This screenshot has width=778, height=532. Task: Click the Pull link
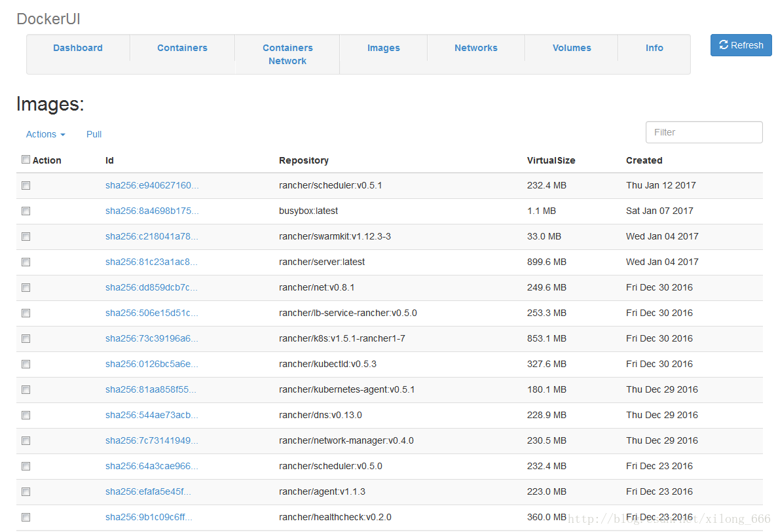pyautogui.click(x=94, y=134)
